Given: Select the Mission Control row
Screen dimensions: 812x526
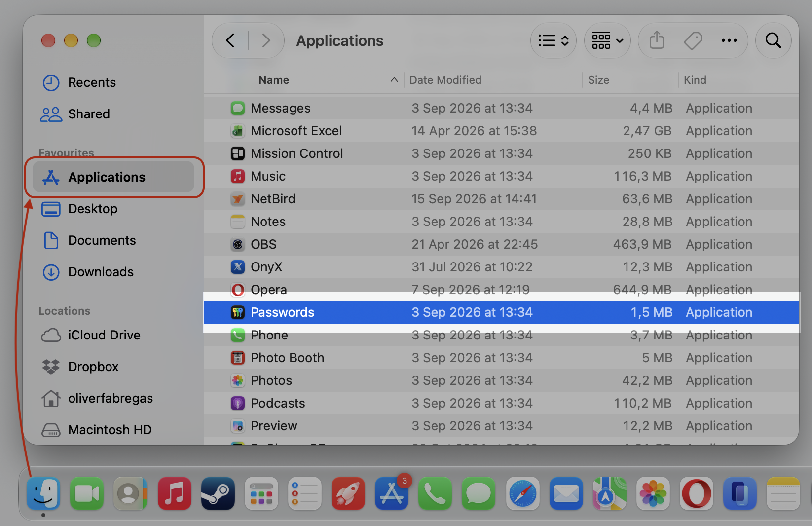Looking at the screenshot, I should [x=502, y=153].
